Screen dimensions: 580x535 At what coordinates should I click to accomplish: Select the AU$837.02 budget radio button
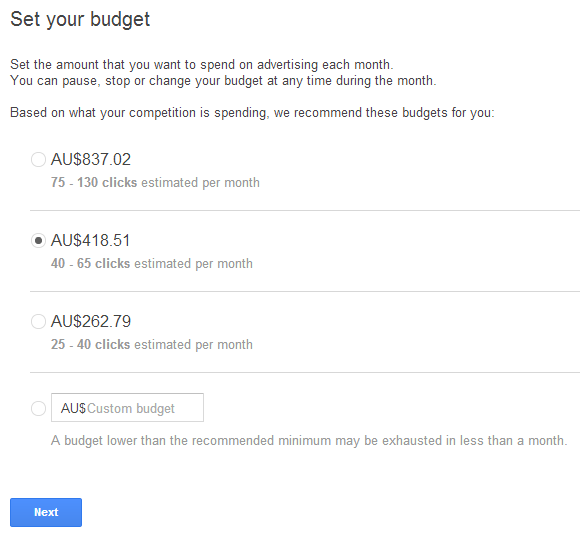pyautogui.click(x=38, y=159)
